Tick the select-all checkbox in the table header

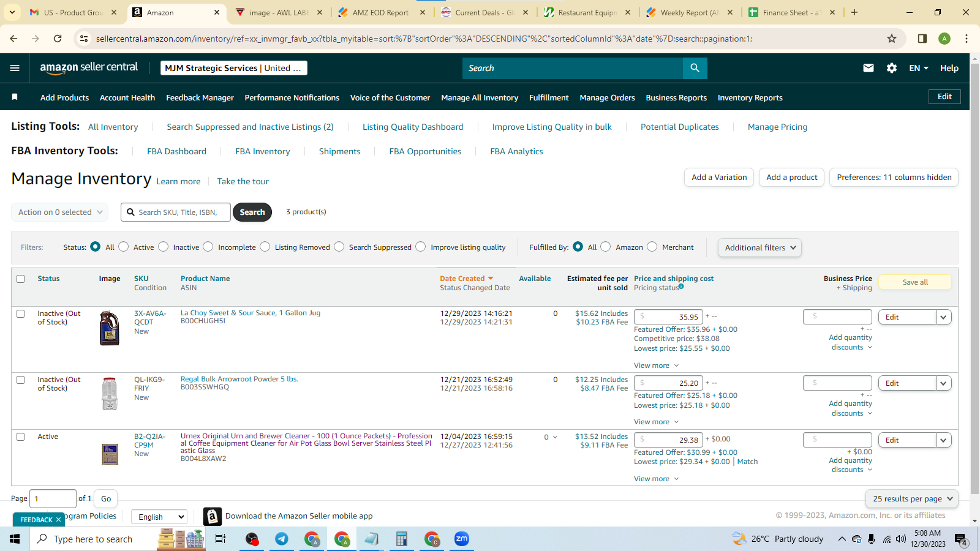click(x=21, y=279)
